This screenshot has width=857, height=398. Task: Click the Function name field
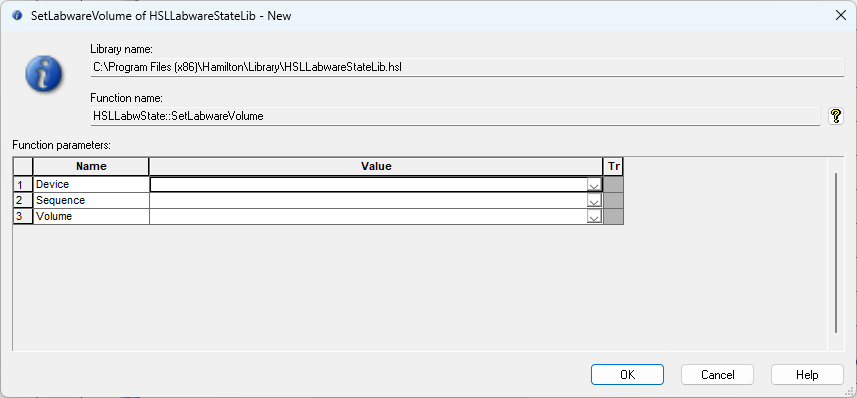click(455, 116)
